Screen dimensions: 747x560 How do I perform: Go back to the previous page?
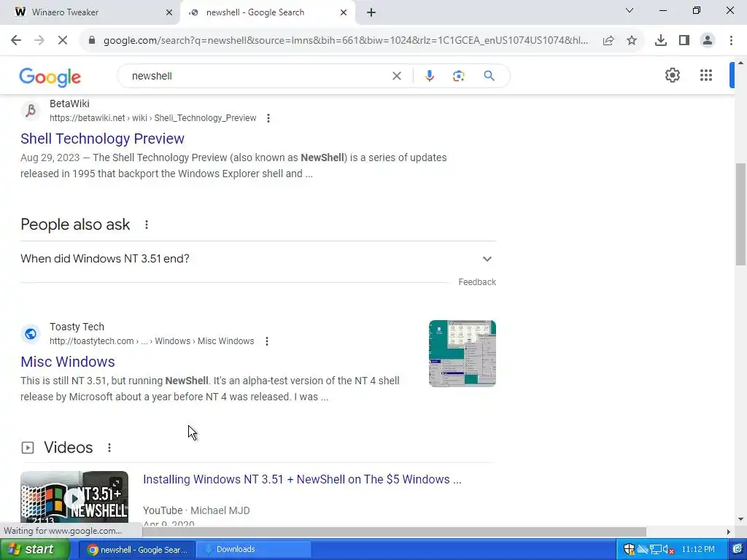tap(16, 41)
